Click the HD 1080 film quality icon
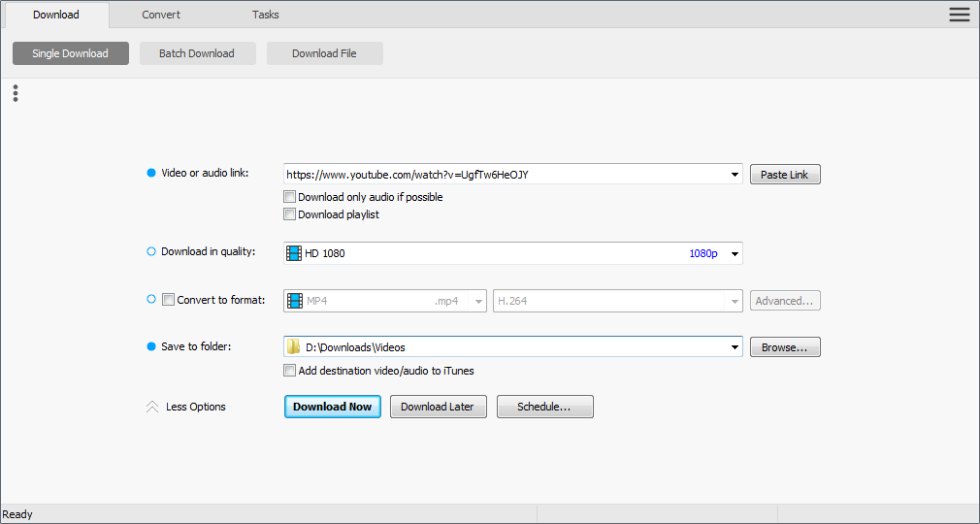980x524 pixels. (294, 253)
